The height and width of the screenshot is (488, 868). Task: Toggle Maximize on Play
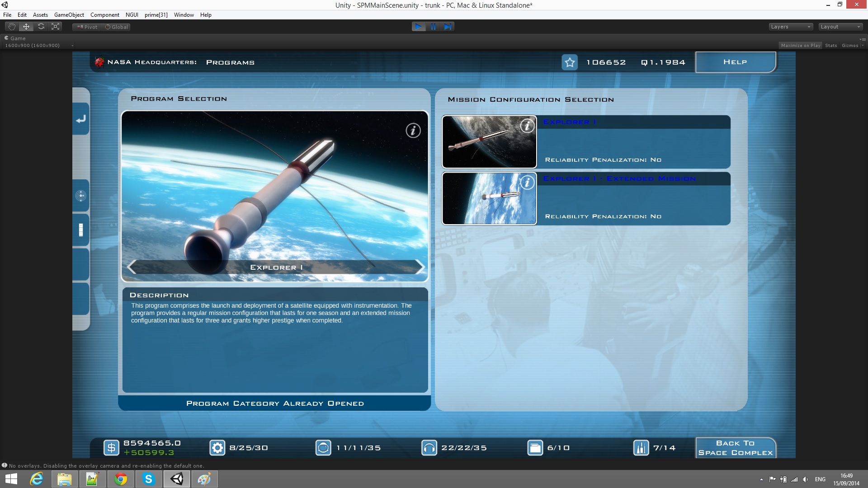[800, 45]
